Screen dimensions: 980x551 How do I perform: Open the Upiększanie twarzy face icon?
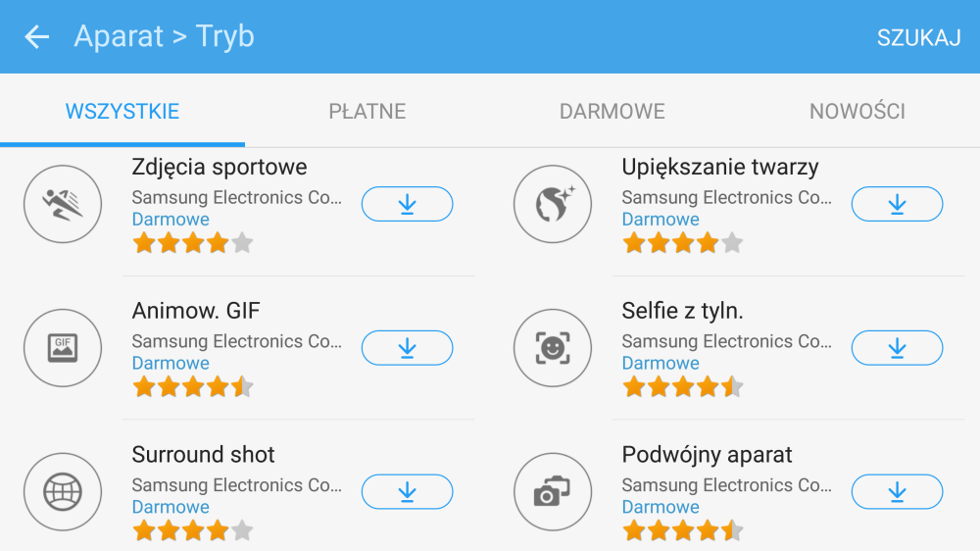pos(553,204)
